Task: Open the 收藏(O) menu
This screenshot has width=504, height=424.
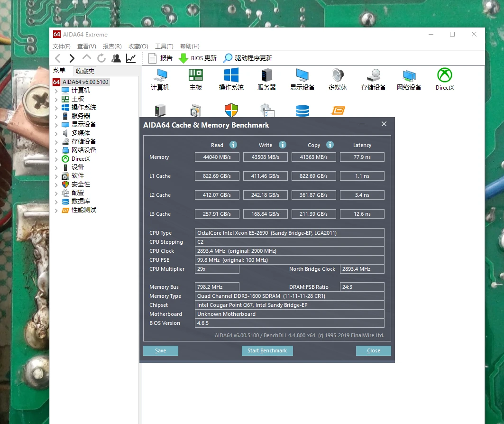Action: 138,46
